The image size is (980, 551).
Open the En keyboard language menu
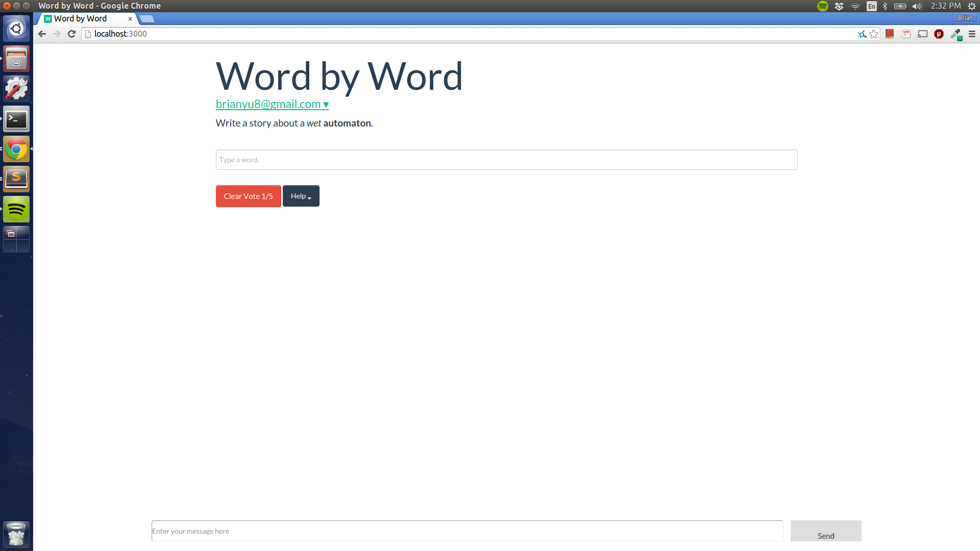click(871, 6)
